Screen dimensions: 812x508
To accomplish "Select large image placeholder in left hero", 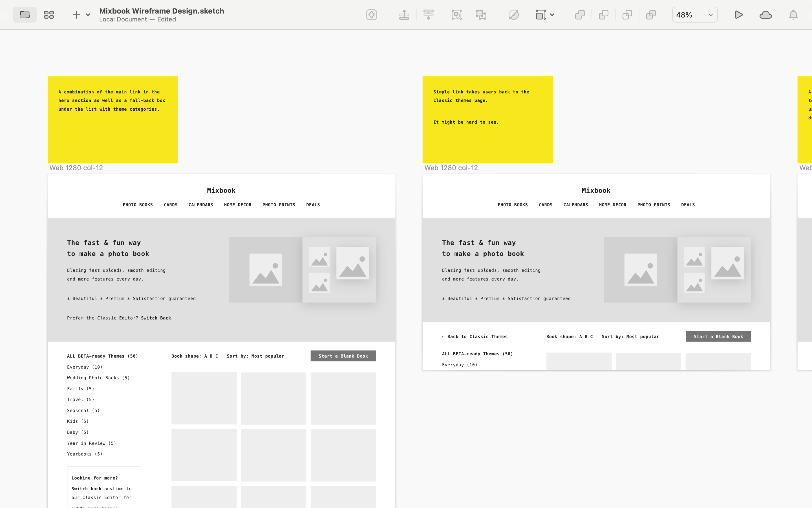I will [266, 270].
